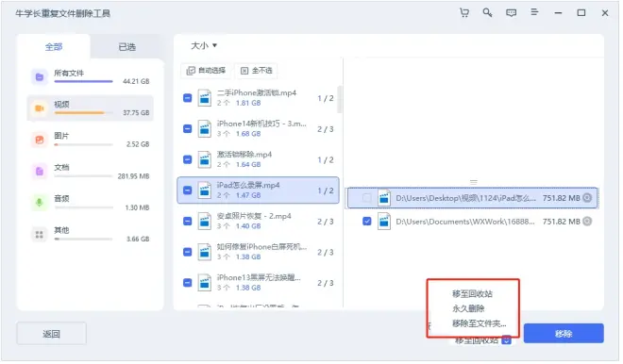Select the 44.21 GB total size text

tap(136, 81)
